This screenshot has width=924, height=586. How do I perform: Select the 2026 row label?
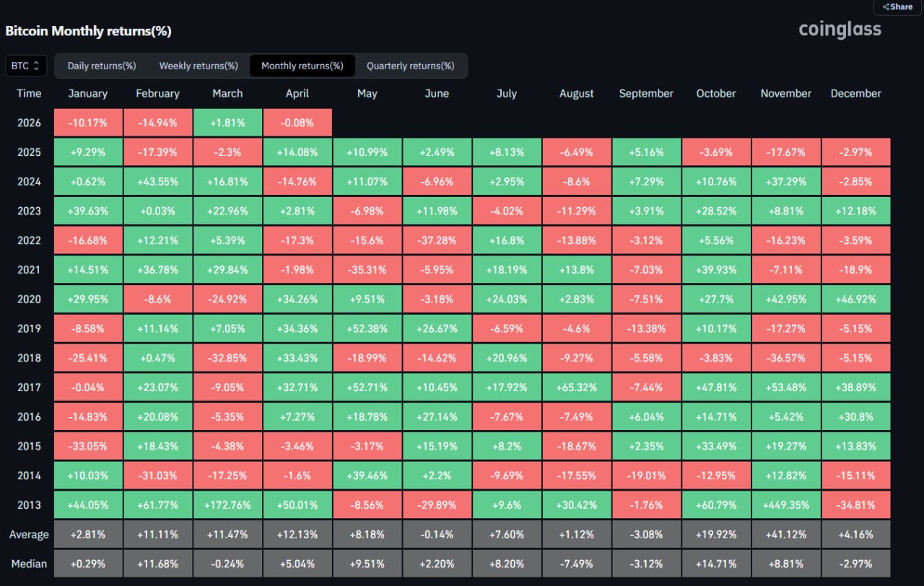pos(29,123)
